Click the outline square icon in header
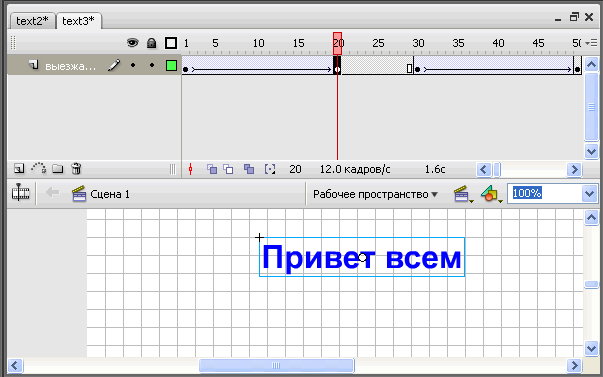Image resolution: width=603 pixels, height=377 pixels. tap(171, 43)
